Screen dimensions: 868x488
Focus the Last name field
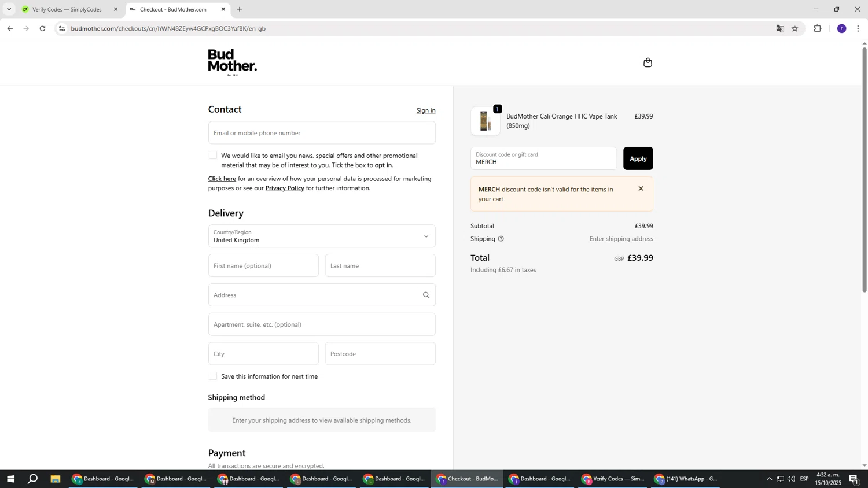[380, 266]
